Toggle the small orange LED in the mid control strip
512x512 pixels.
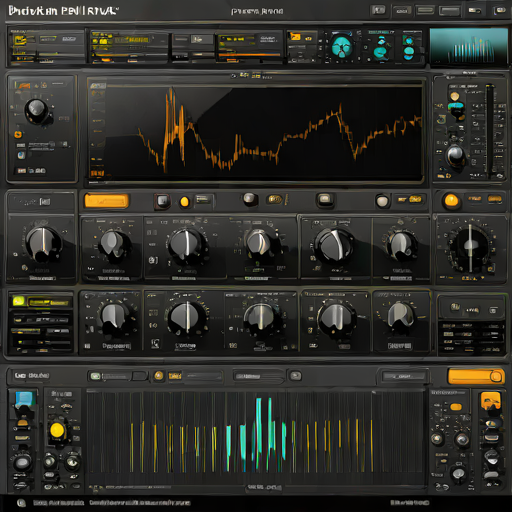pyautogui.click(x=184, y=202)
